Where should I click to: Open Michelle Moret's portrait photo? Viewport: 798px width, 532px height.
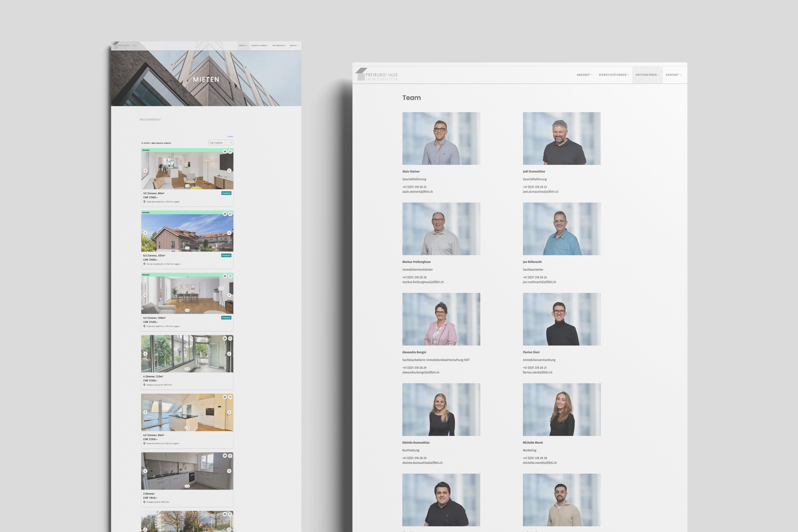point(562,410)
